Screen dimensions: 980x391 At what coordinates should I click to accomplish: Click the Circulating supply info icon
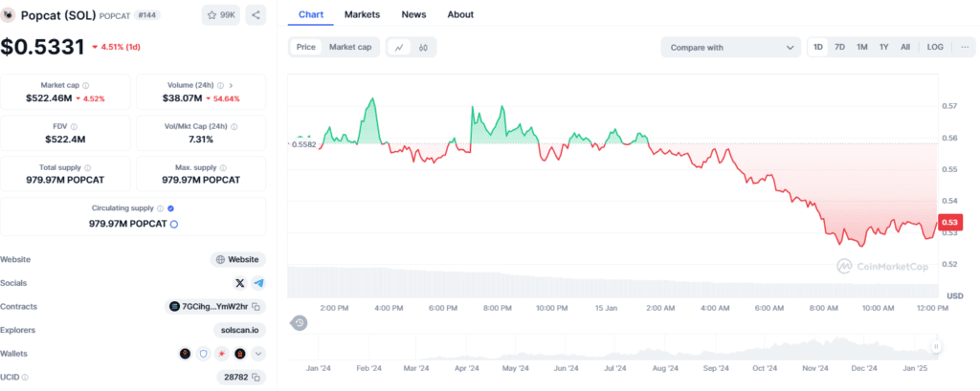(160, 208)
